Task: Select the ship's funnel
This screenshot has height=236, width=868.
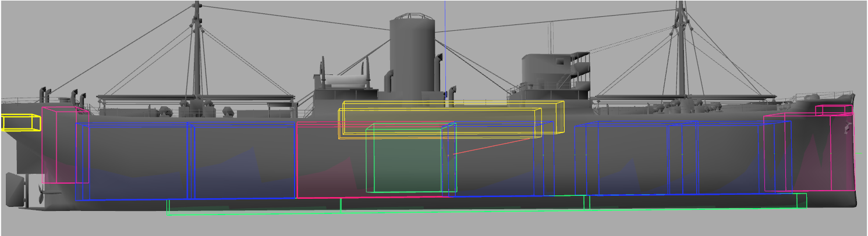Action: click(412, 54)
